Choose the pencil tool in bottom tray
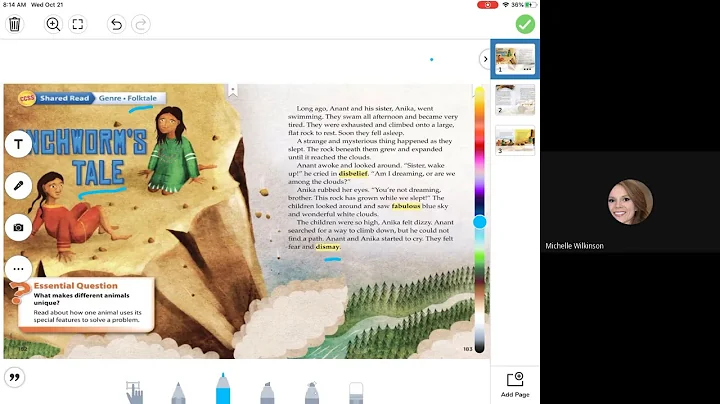This screenshot has height=404, width=720. point(178,393)
